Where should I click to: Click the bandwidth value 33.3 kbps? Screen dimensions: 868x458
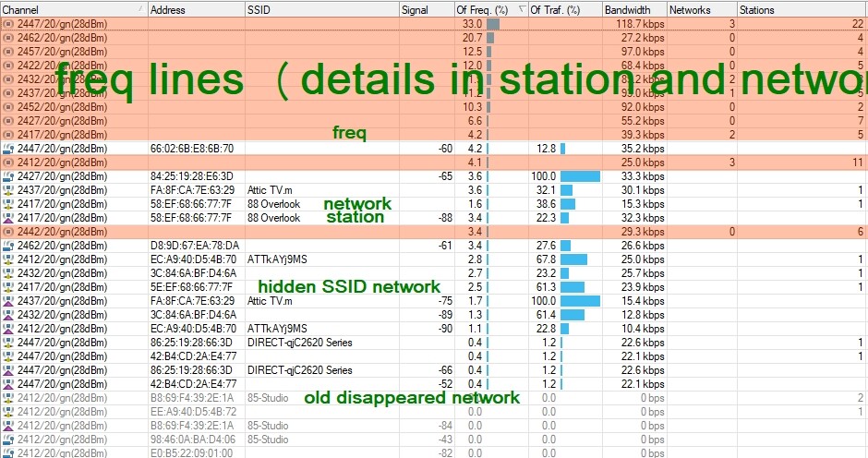pos(643,176)
